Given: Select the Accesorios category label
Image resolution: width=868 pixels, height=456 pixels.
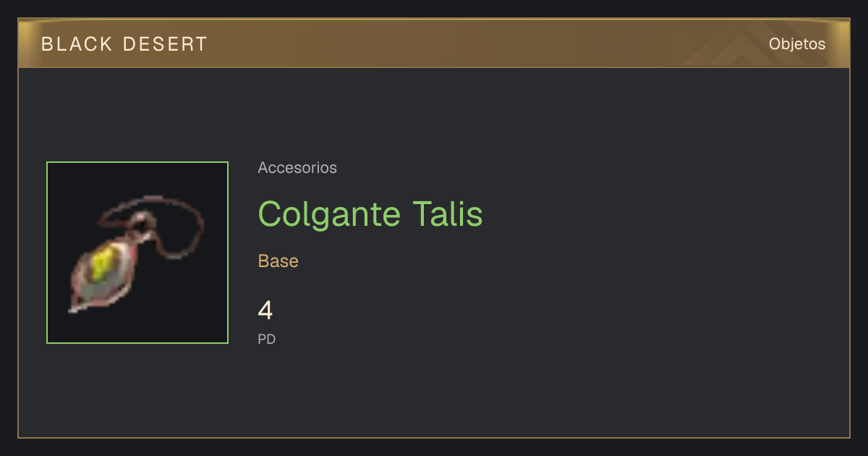Looking at the screenshot, I should click(297, 168).
